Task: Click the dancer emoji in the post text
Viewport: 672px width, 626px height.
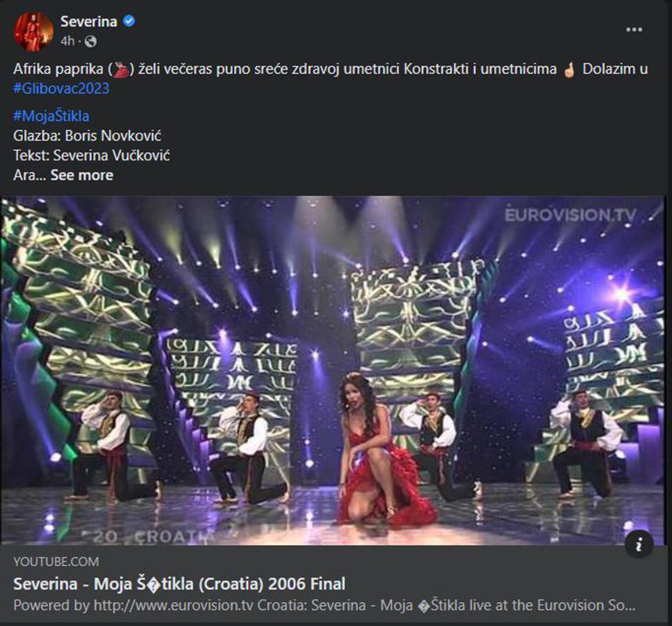Action: coord(121,70)
